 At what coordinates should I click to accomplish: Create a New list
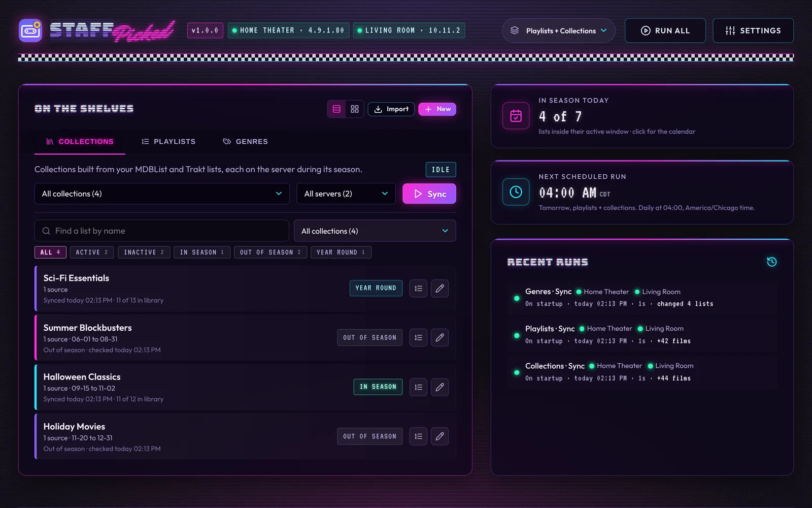coord(437,109)
